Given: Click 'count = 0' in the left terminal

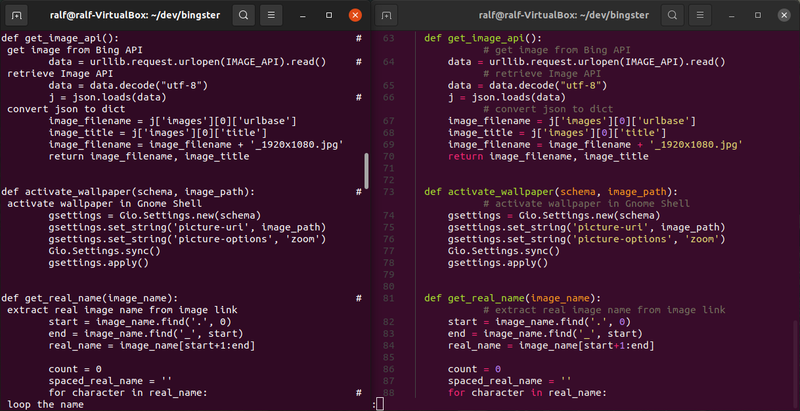Looking at the screenshot, I should pos(75,369).
